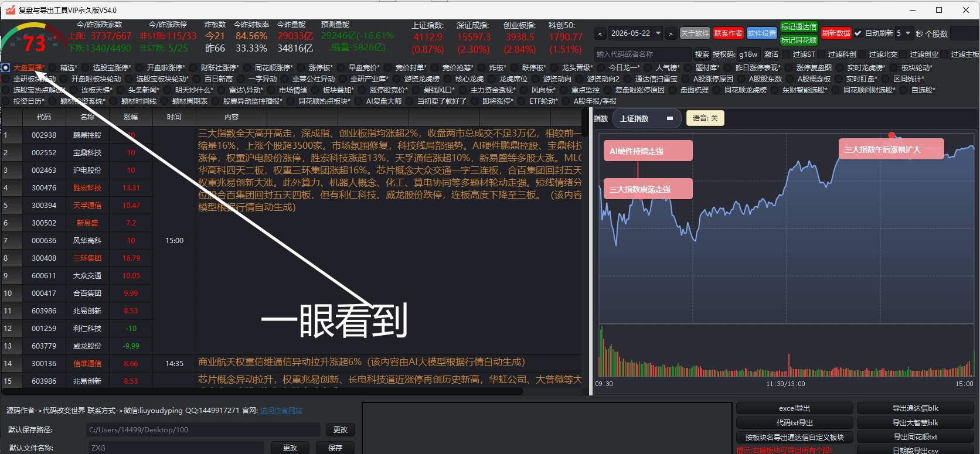The height and width of the screenshot is (454, 980).
Task: Expand the 上证指数 index dropdown
Action: point(647,118)
